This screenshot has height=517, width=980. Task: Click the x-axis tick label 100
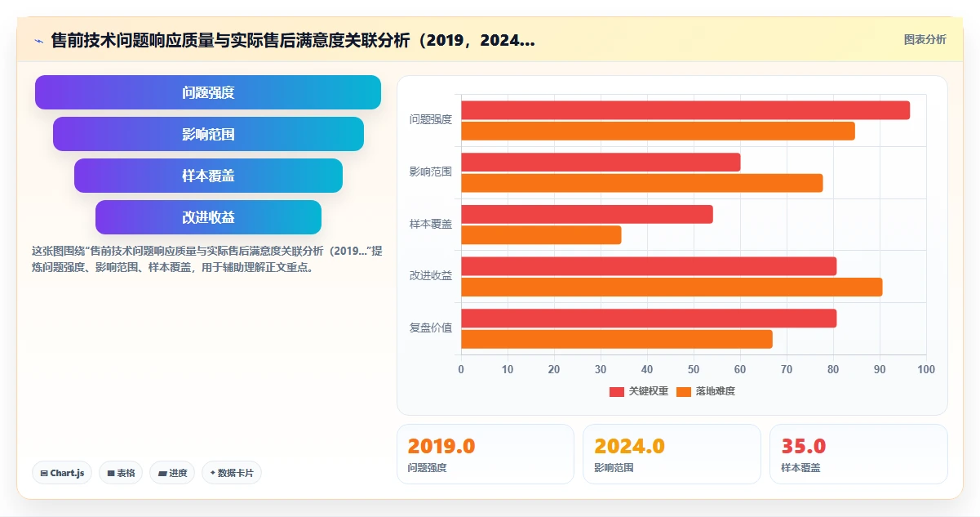[926, 370]
